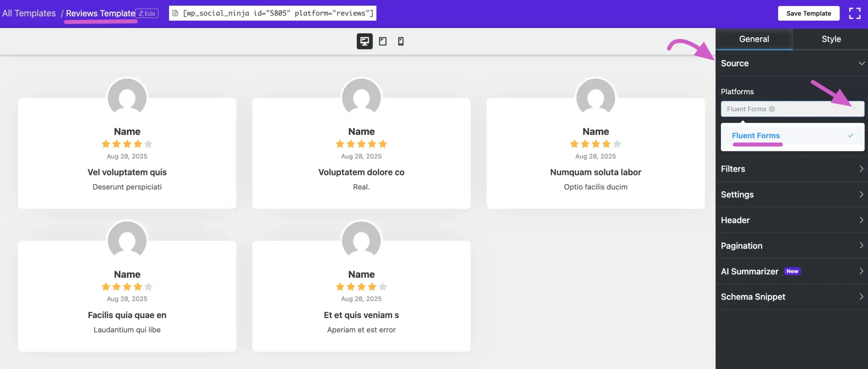Switch to tablet preview mode
This screenshot has width=868, height=369.
[x=383, y=41]
